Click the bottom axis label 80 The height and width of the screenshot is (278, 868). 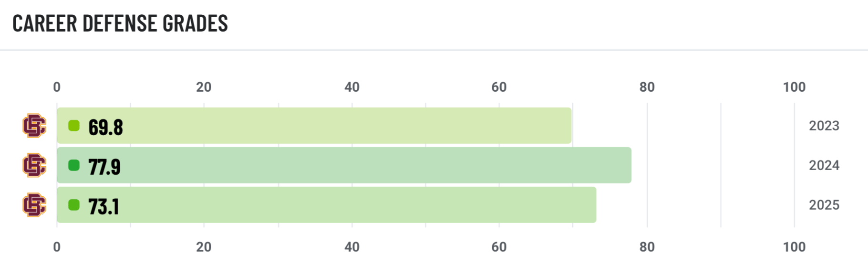click(x=647, y=247)
